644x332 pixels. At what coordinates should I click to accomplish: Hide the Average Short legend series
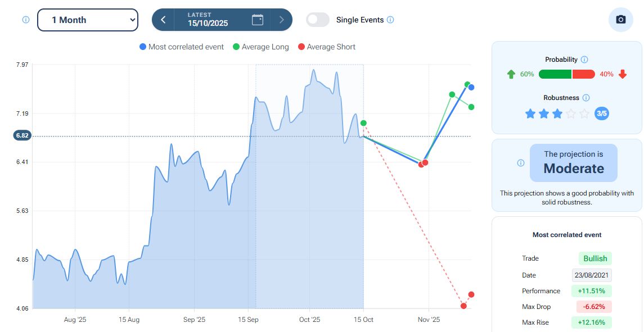(326, 47)
